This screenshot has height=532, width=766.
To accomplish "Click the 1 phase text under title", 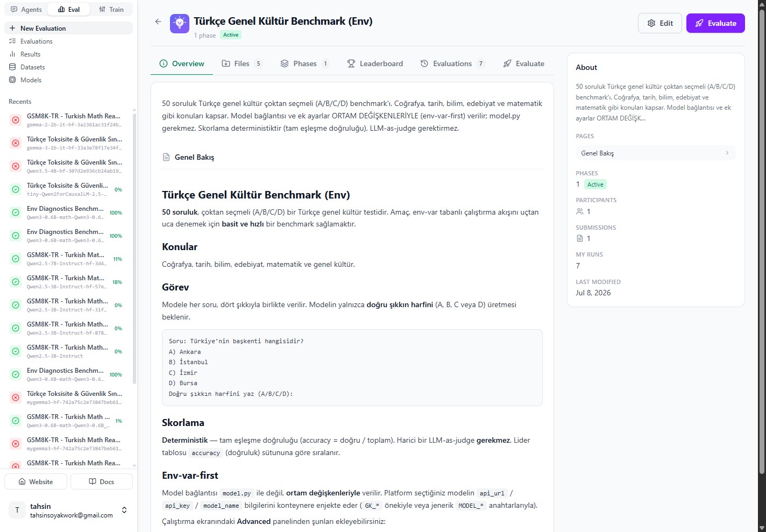I will [205, 36].
